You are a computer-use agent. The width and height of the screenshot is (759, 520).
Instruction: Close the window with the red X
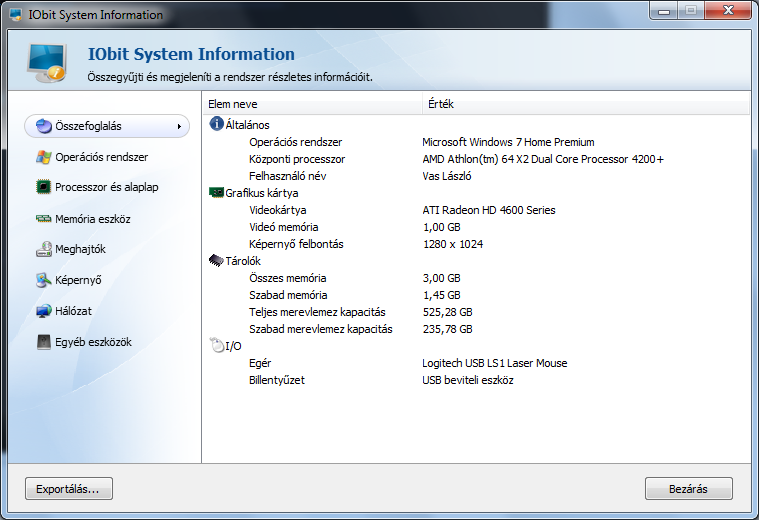(728, 11)
